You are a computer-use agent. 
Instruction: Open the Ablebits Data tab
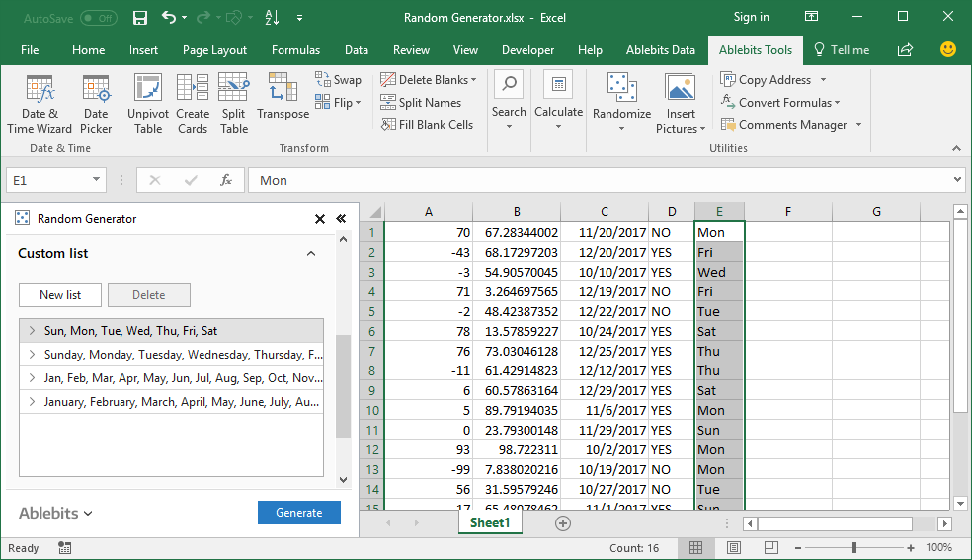[660, 50]
